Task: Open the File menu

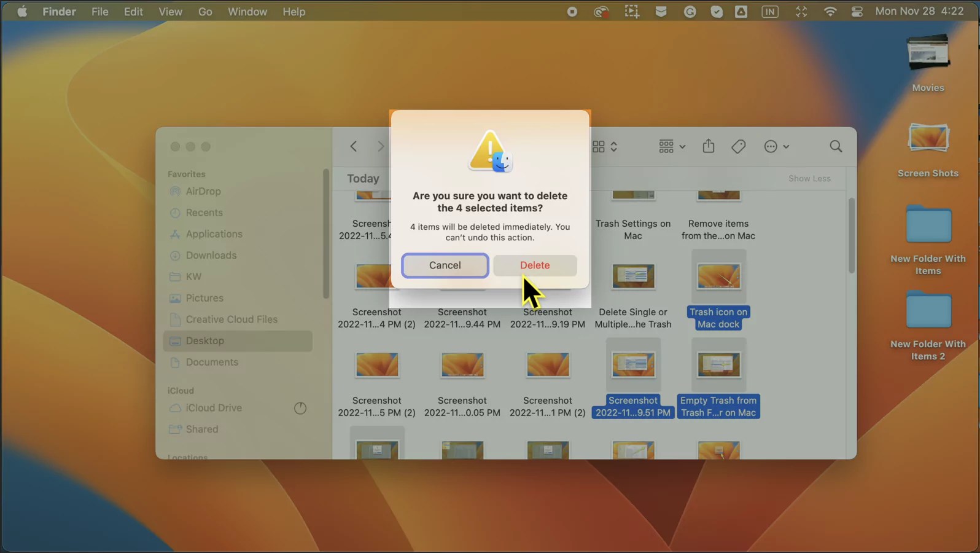Action: coord(100,12)
